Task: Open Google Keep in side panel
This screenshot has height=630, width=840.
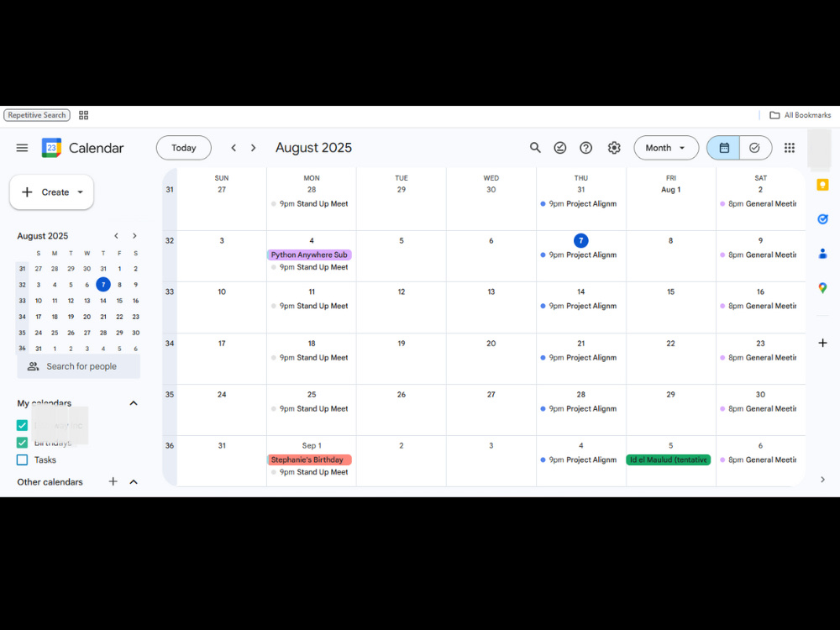Action: point(823,185)
